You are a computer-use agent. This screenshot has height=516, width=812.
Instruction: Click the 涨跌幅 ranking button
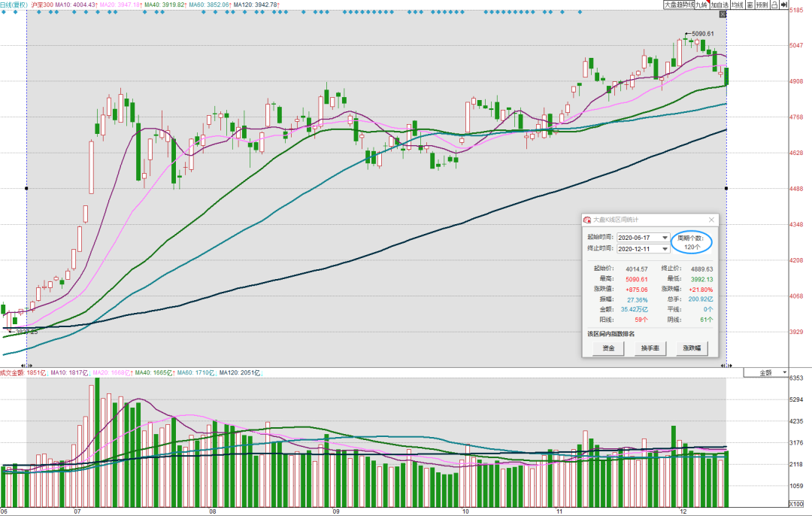(x=692, y=348)
